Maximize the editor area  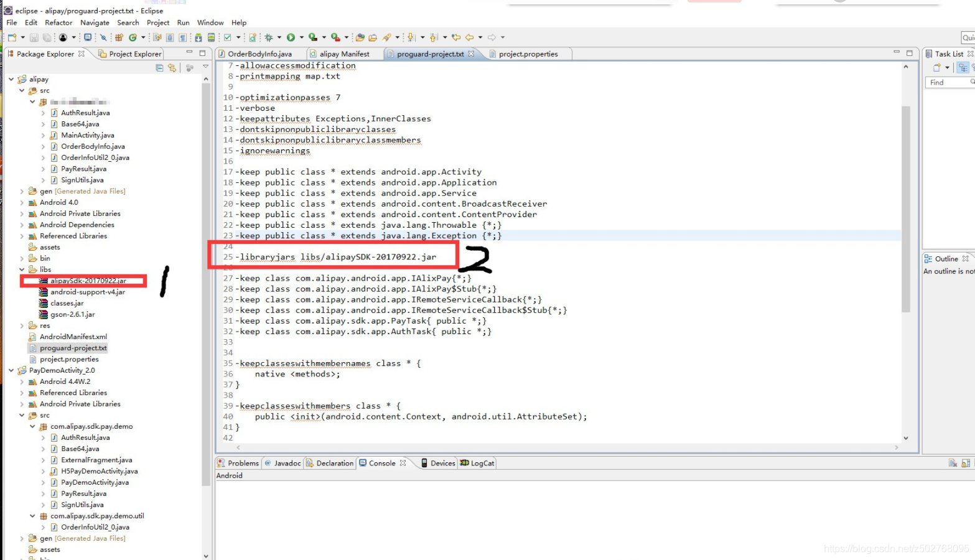pos(909,53)
